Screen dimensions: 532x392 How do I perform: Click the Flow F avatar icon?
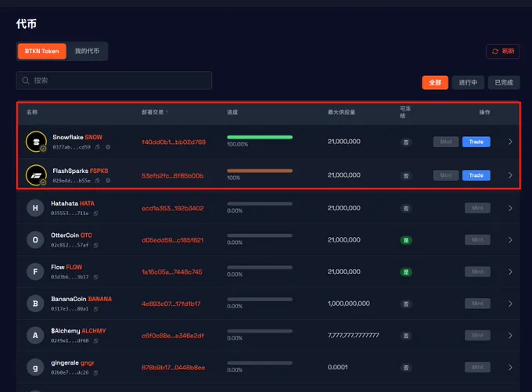click(x=35, y=272)
